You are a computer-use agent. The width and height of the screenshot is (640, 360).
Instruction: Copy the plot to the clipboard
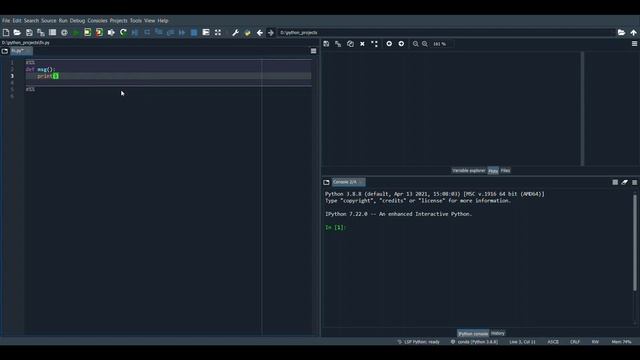point(350,44)
